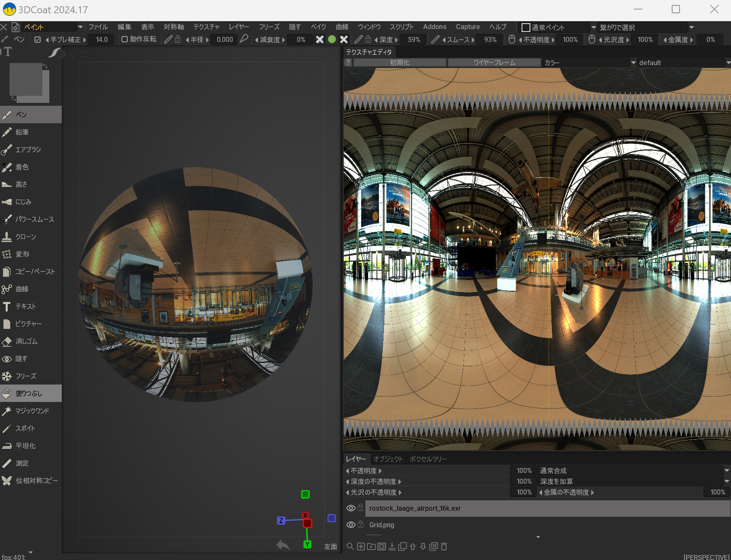731x560 pixels.
Task: Pick the マジックワンド magic wand tool
Action: point(32,411)
